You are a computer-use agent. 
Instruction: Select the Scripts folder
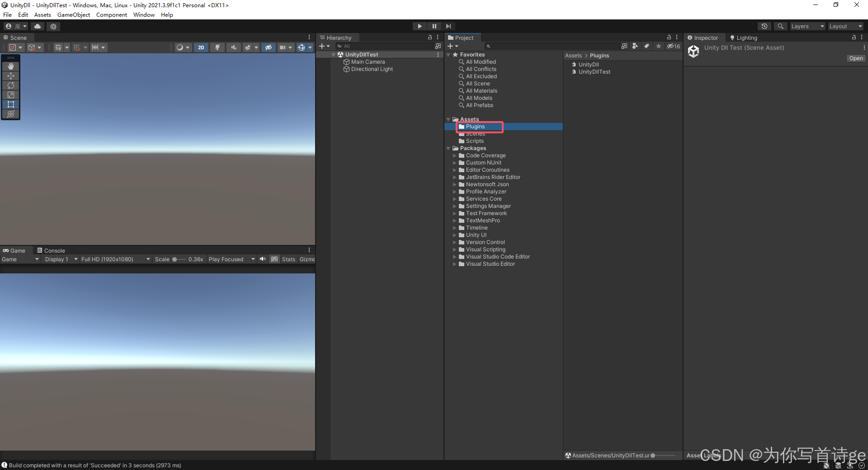click(x=475, y=141)
